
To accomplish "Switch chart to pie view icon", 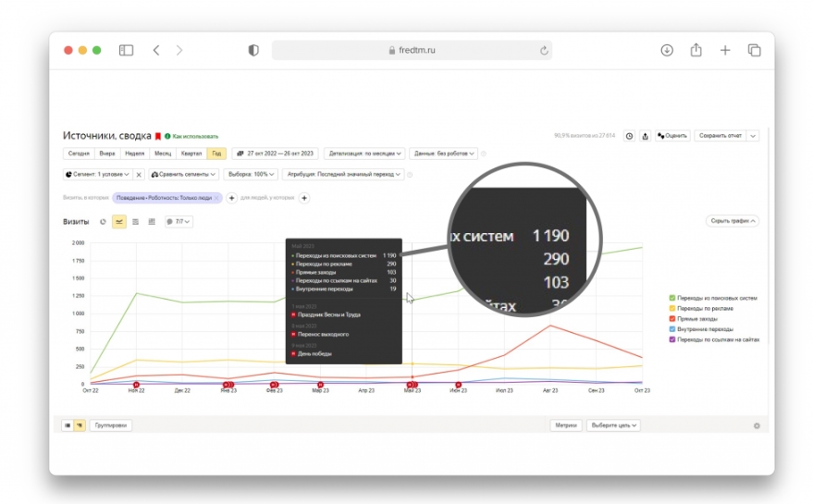I will [103, 222].
